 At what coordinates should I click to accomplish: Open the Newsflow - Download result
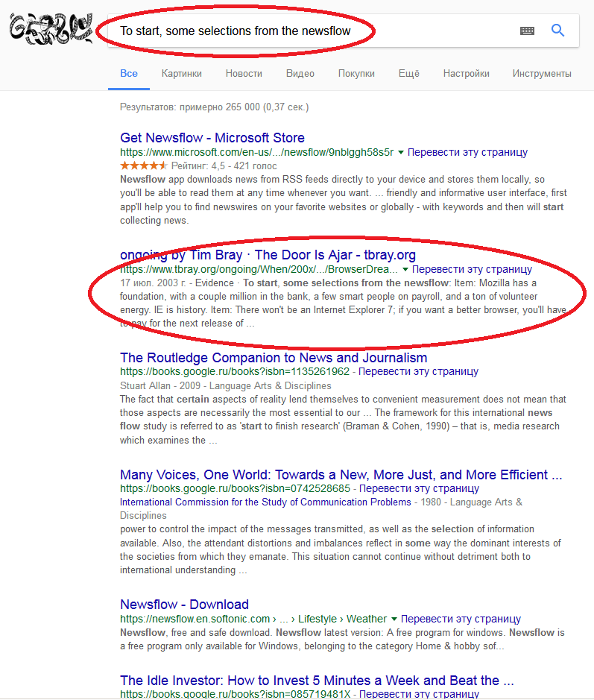184,605
